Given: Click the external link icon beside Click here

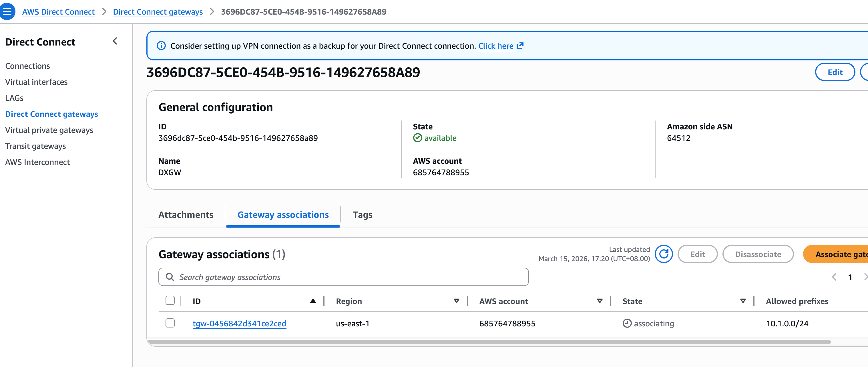Looking at the screenshot, I should click(520, 46).
